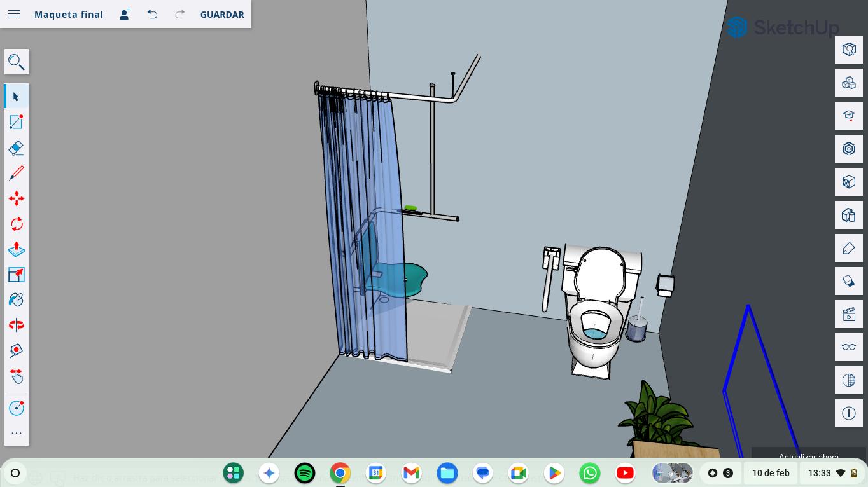The image size is (868, 487).
Task: Open the hamburger main menu
Action: 14,14
